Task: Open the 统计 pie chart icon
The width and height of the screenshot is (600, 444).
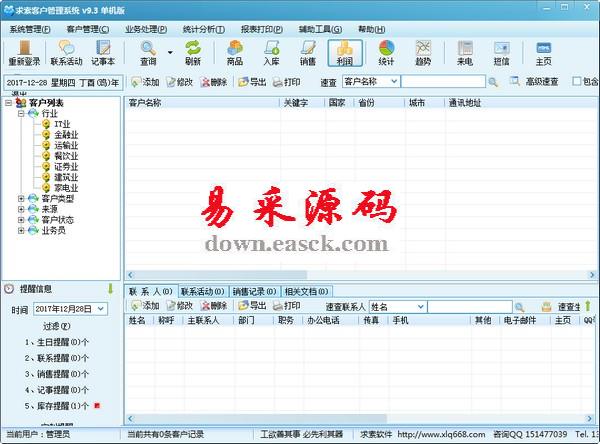Action: [386, 53]
